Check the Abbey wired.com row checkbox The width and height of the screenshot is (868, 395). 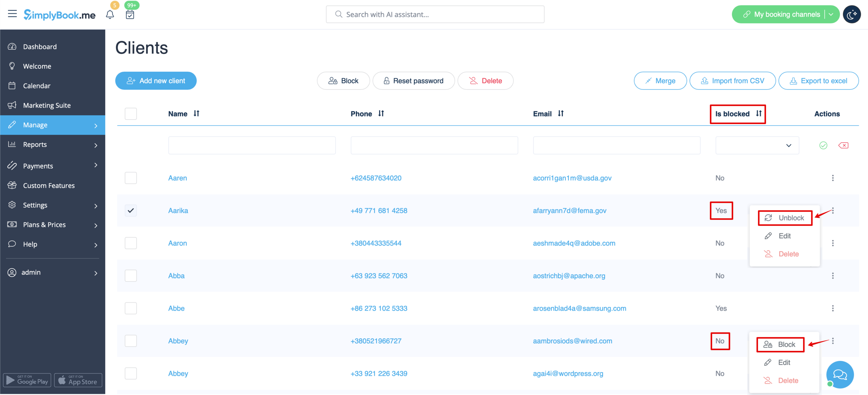click(131, 341)
